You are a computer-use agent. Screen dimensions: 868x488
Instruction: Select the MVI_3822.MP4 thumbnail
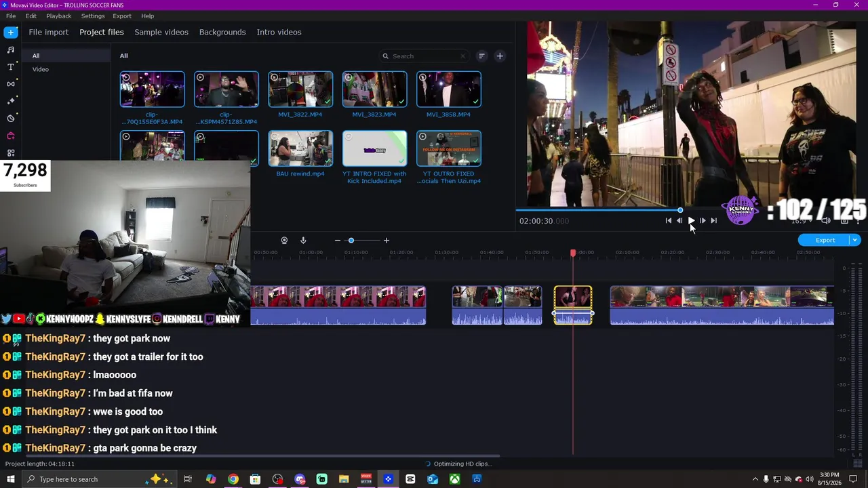click(x=300, y=89)
